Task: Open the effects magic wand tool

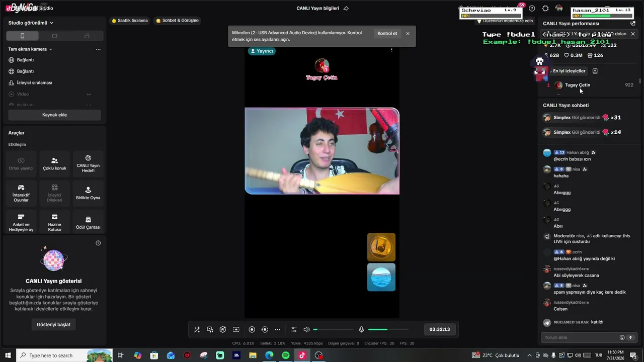Action: pos(197,329)
